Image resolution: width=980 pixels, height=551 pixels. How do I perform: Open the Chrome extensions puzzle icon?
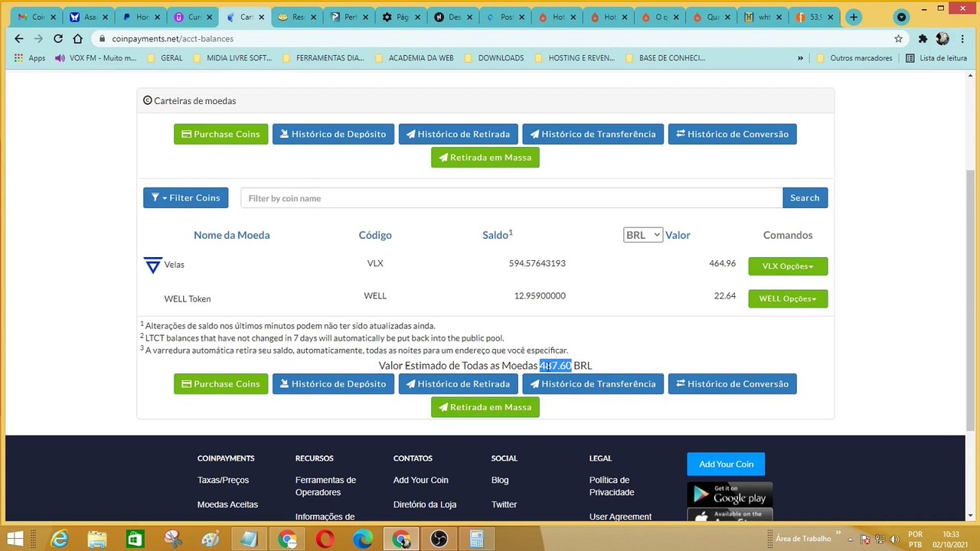[x=923, y=38]
